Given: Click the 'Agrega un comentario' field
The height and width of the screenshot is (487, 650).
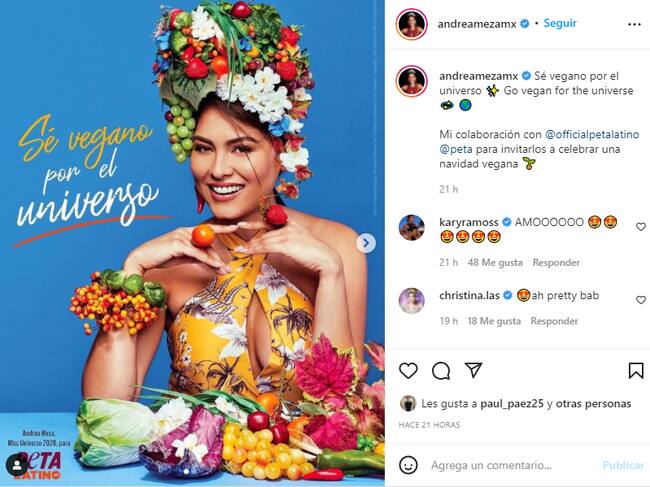Looking at the screenshot, I should (x=505, y=465).
